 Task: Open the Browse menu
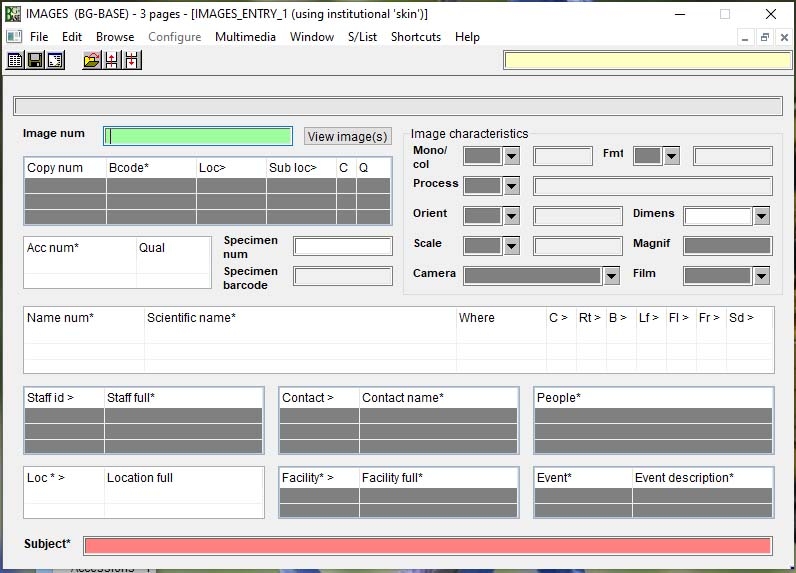[x=115, y=37]
